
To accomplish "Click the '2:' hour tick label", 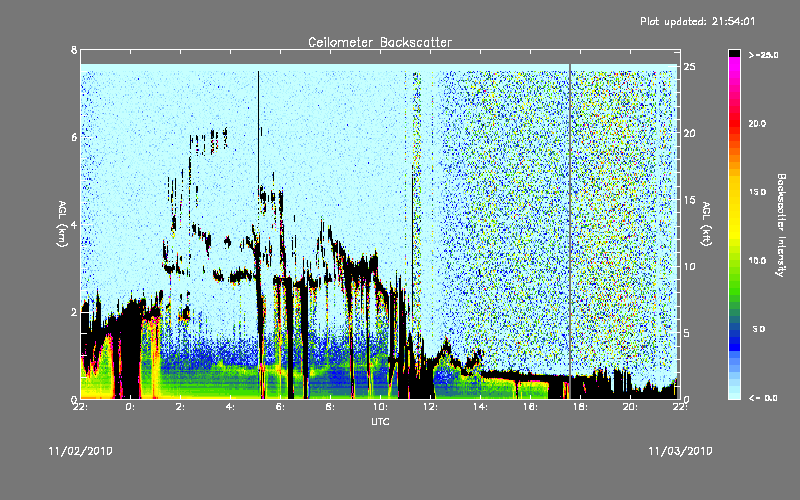I will (x=182, y=407).
